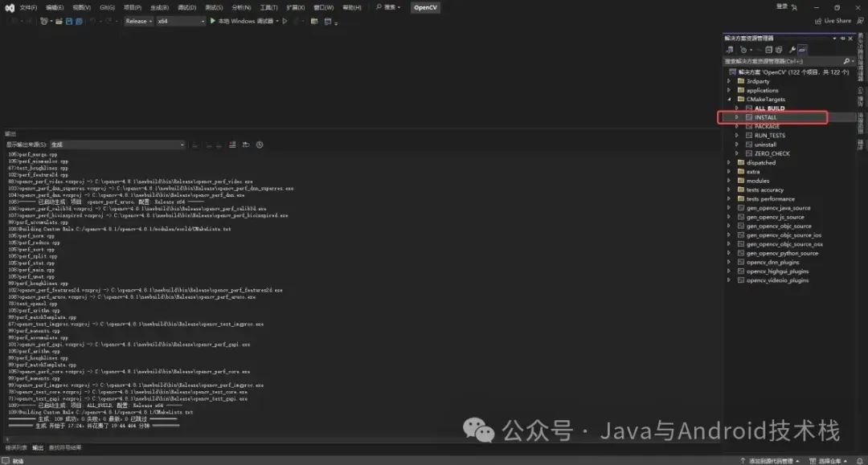The width and height of the screenshot is (868, 465).
Task: Select the uninstall project
Action: point(765,145)
